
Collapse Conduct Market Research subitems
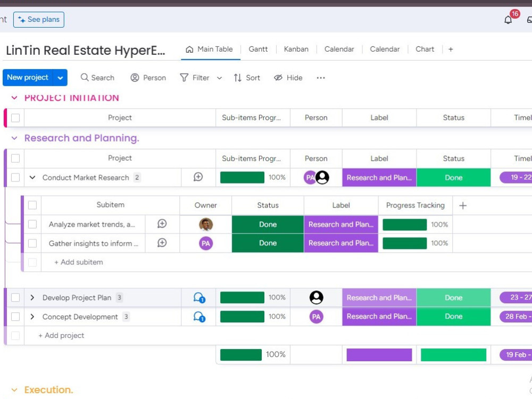tap(32, 177)
